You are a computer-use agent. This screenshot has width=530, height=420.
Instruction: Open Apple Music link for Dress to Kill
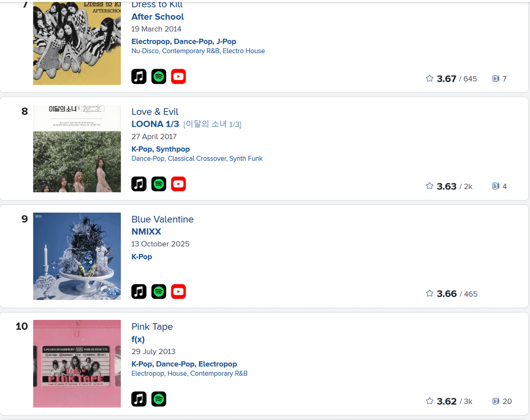(139, 77)
